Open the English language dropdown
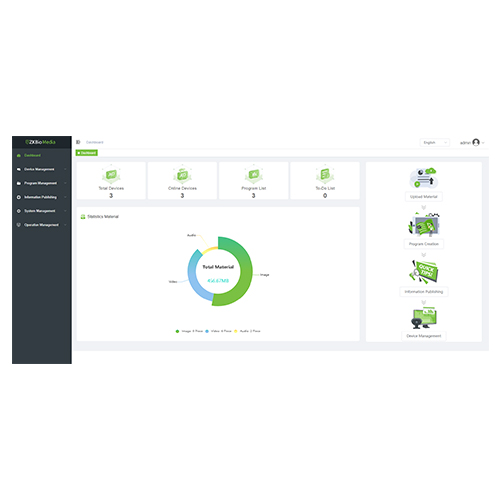 435,142
